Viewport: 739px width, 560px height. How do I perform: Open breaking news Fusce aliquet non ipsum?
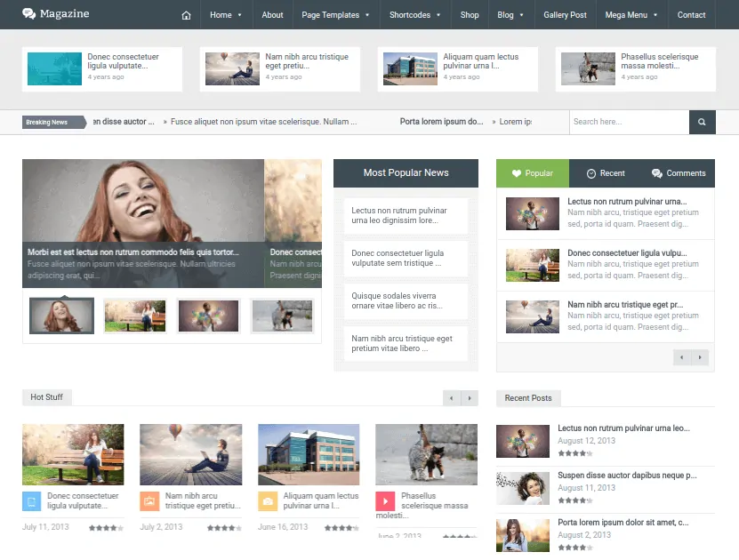(263, 122)
